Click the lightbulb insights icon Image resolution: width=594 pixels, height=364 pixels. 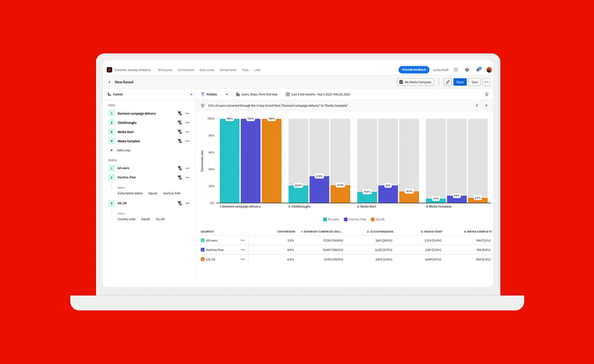pyautogui.click(x=486, y=94)
